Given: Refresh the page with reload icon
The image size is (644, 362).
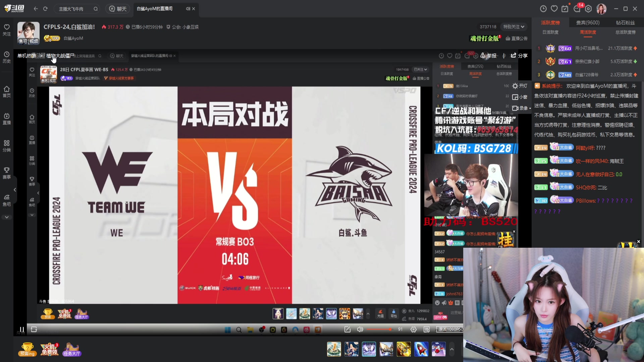Looking at the screenshot, I should click(x=45, y=9).
